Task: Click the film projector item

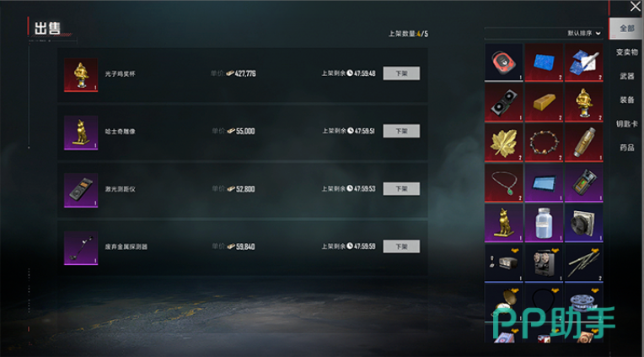Action: (x=544, y=263)
